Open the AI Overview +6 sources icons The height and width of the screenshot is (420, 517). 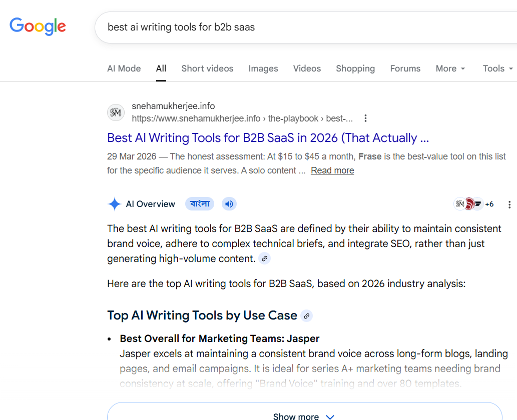[x=474, y=204]
